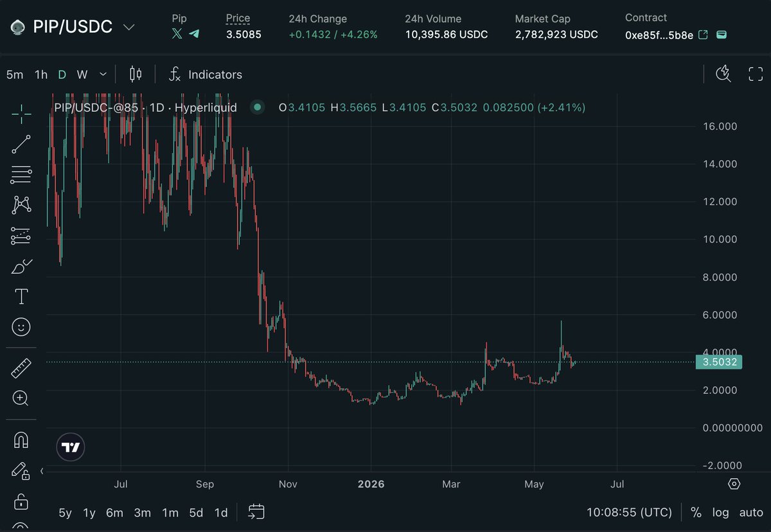Toggle lock all drawings padlock
This screenshot has height=532, width=771.
click(x=21, y=501)
